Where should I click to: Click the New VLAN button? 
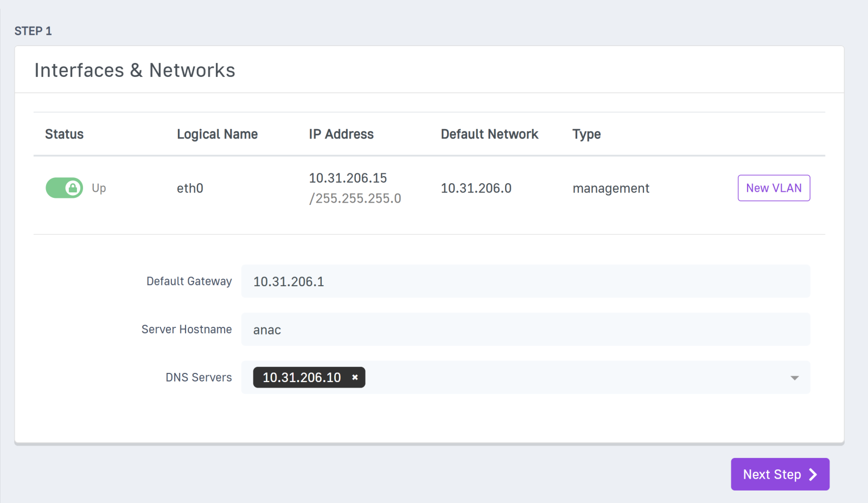click(774, 188)
